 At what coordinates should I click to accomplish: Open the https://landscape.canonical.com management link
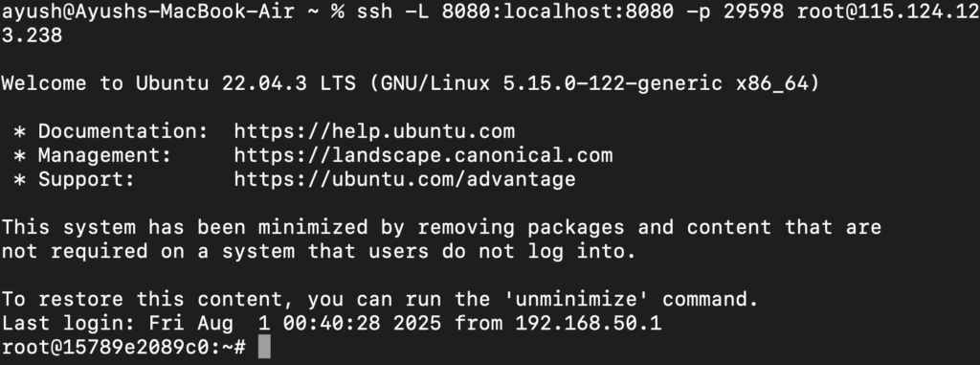[x=423, y=155]
